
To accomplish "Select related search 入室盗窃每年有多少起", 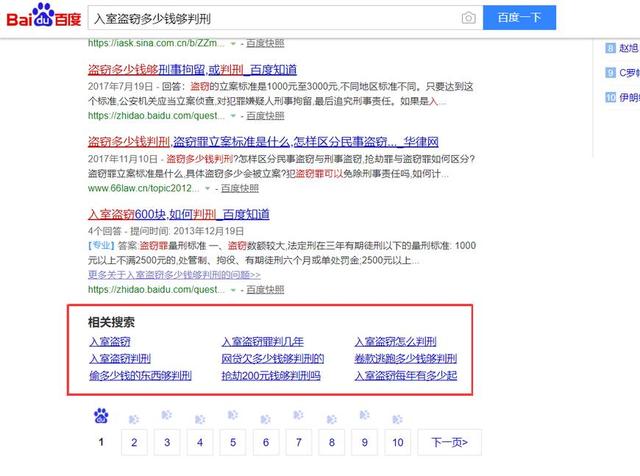I will 406,376.
